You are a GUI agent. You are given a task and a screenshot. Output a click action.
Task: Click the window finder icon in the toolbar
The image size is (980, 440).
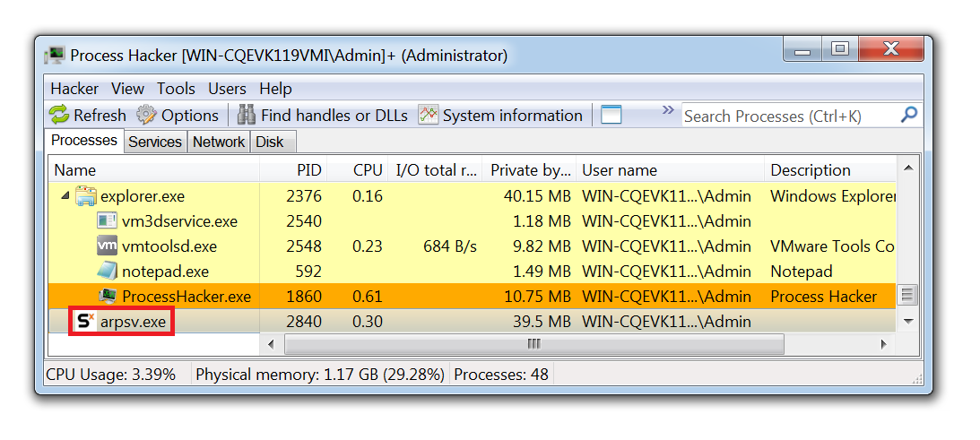(x=611, y=115)
